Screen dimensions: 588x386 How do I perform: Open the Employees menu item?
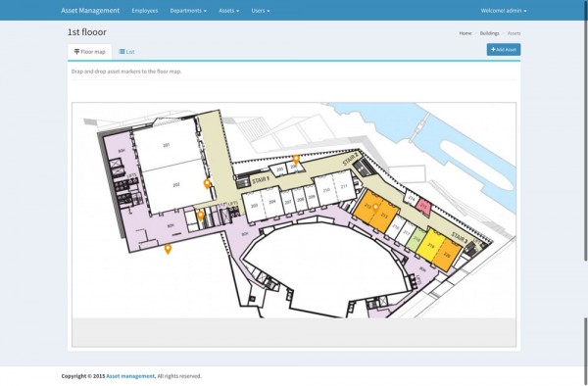click(x=145, y=11)
